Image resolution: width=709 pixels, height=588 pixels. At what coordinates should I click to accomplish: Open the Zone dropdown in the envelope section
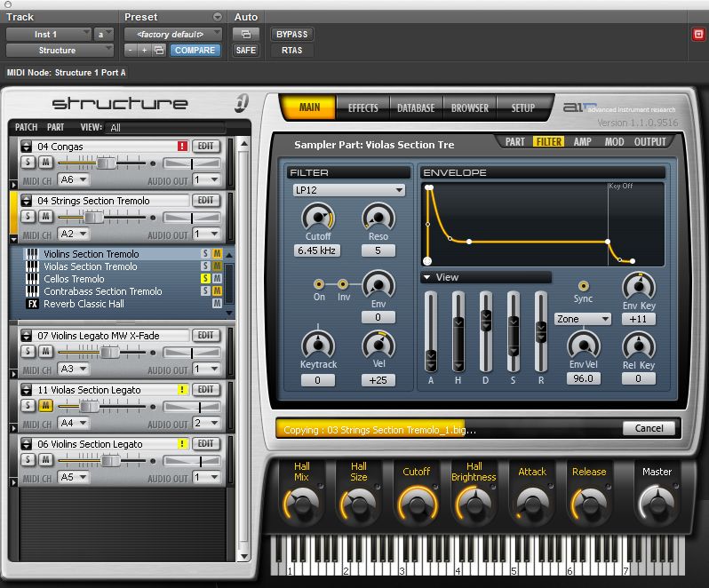click(x=583, y=319)
